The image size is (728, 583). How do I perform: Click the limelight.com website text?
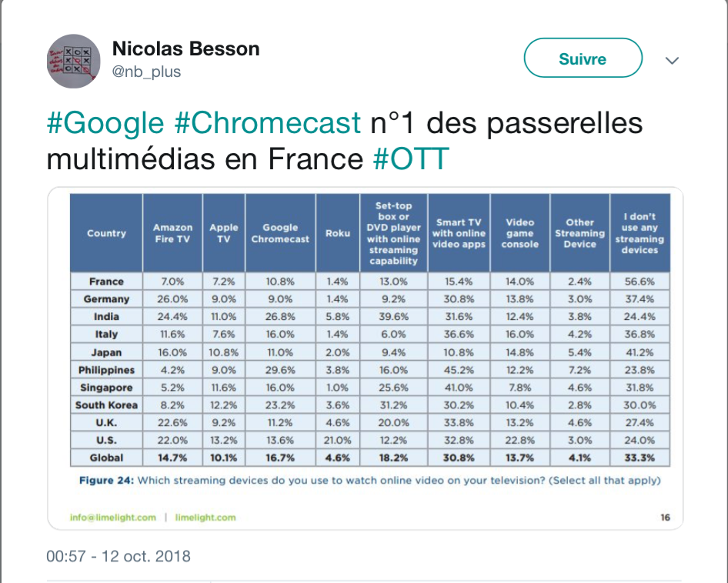tap(205, 518)
